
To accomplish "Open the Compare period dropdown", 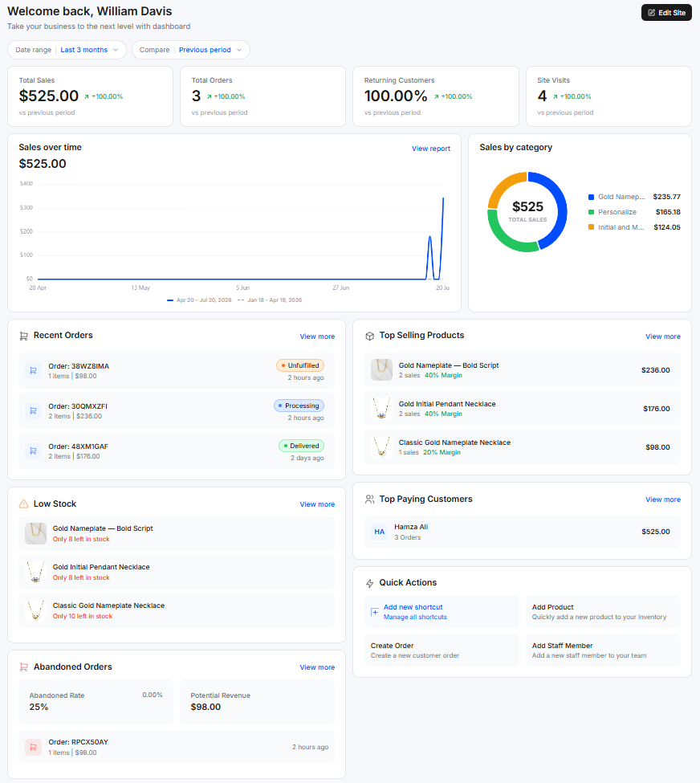I will click(x=191, y=50).
